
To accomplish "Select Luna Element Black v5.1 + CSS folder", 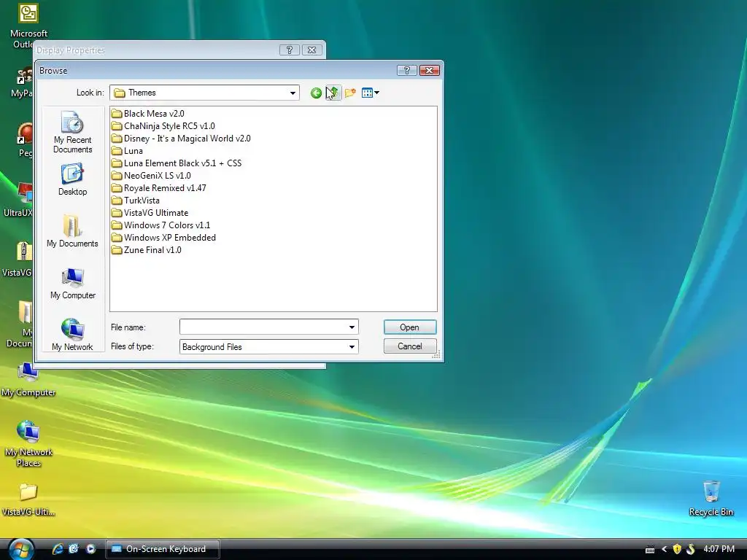I will pyautogui.click(x=177, y=163).
